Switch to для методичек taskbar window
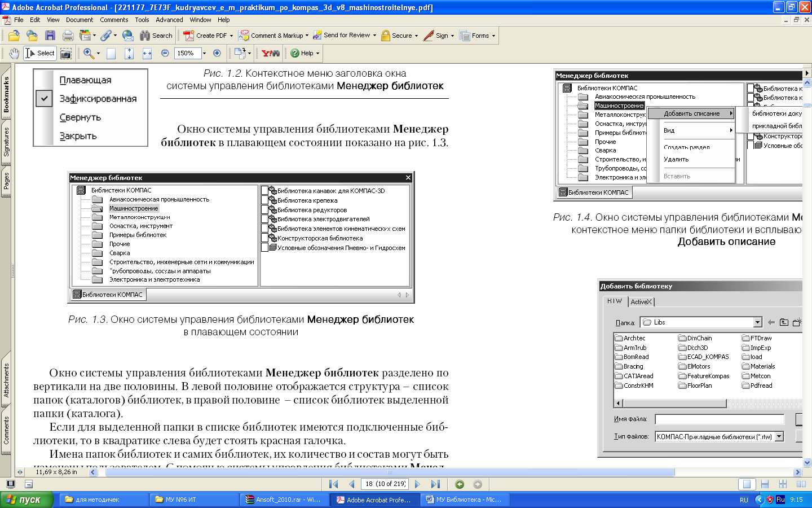812x508 pixels. coord(103,500)
